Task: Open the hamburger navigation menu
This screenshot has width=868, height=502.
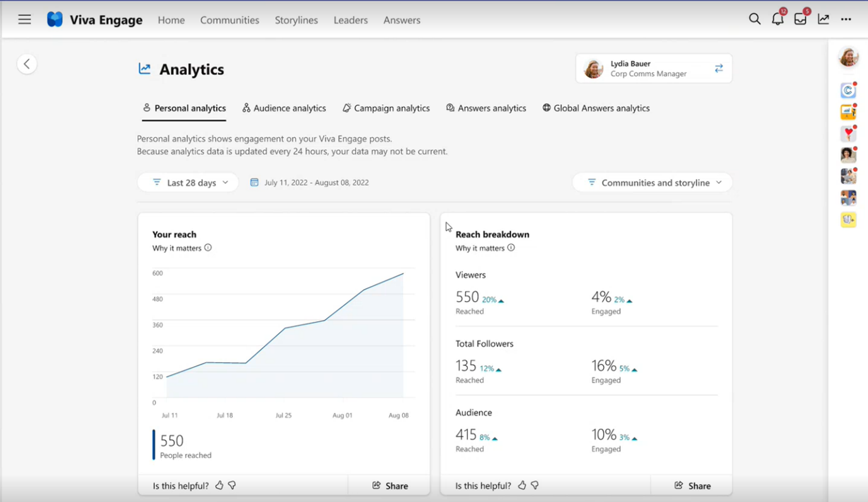Action: 25,20
